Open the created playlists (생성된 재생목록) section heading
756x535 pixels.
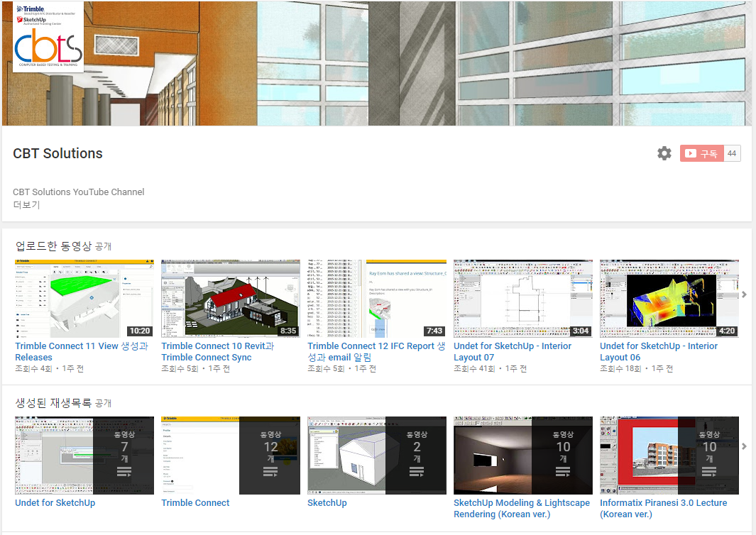pos(53,402)
